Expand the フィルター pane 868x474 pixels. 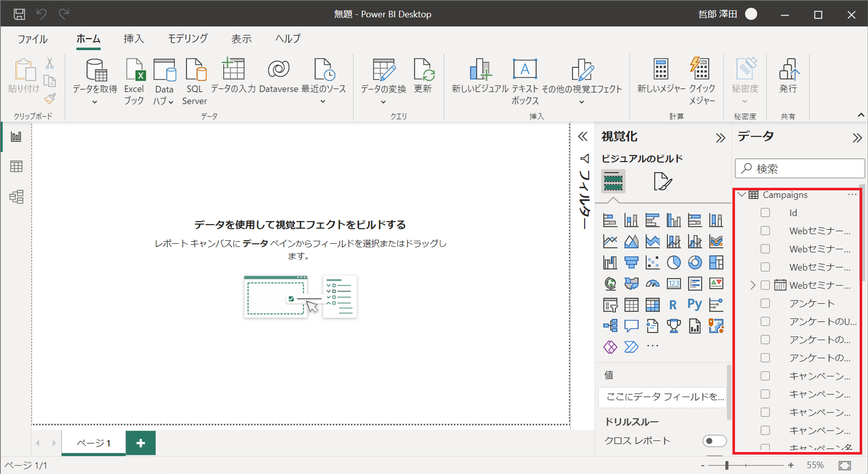tap(583, 137)
